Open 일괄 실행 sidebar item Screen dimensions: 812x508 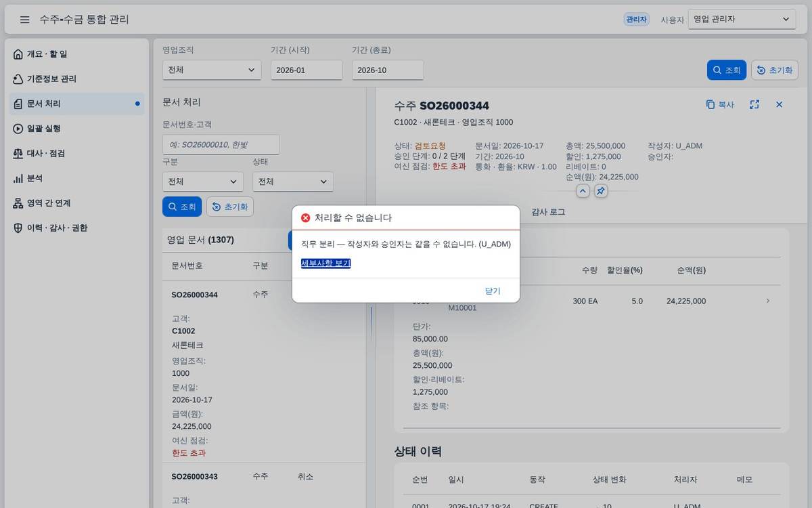tap(76, 129)
